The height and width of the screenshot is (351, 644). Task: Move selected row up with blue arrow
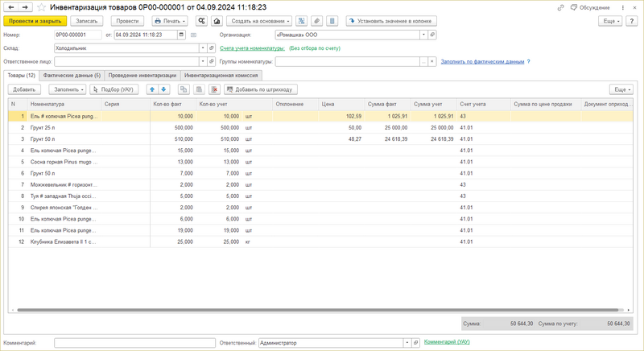click(153, 89)
